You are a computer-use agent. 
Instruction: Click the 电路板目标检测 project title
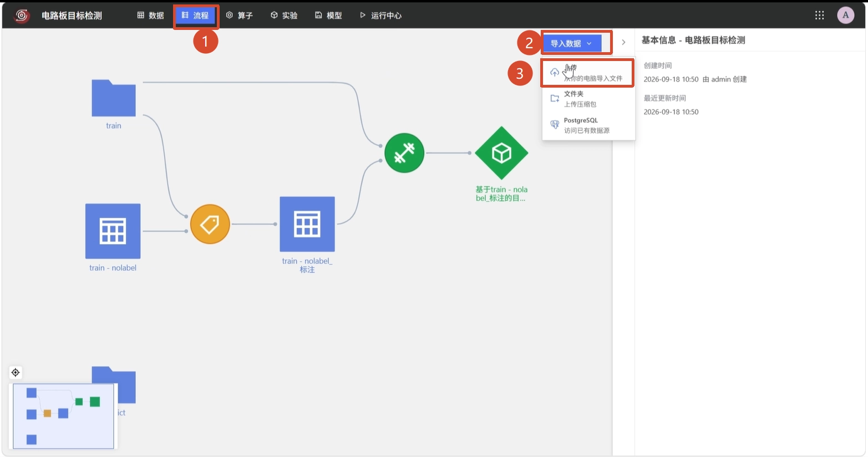[x=72, y=16]
